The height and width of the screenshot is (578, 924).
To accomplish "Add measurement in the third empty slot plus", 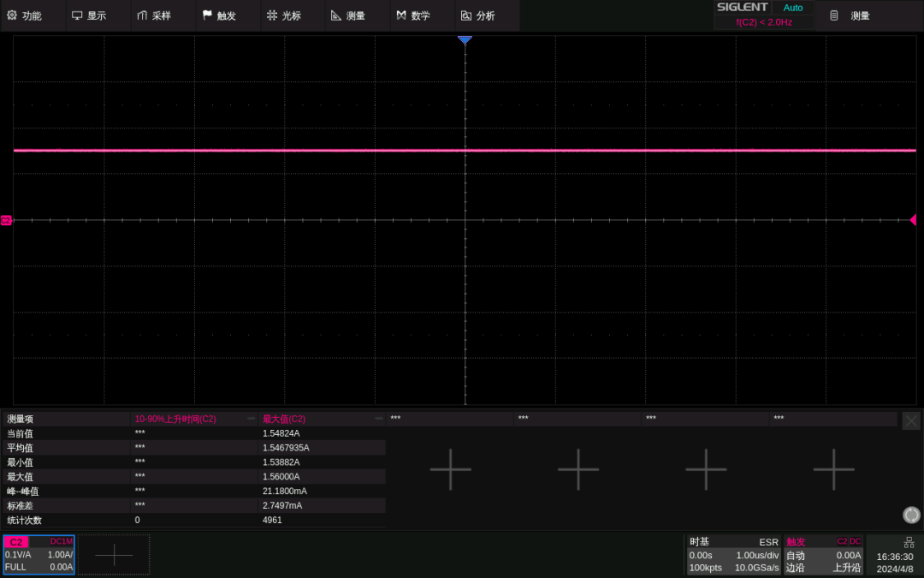I will pyautogui.click(x=706, y=469).
